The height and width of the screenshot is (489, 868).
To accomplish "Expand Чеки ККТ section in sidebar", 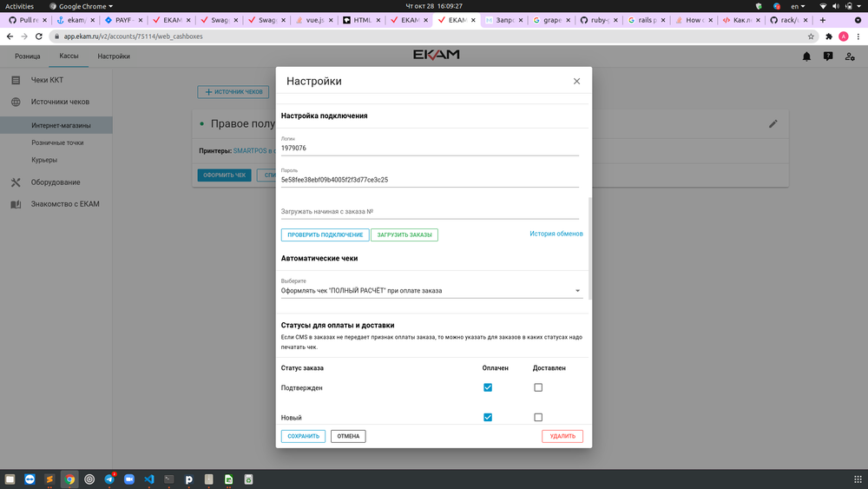I will (48, 80).
